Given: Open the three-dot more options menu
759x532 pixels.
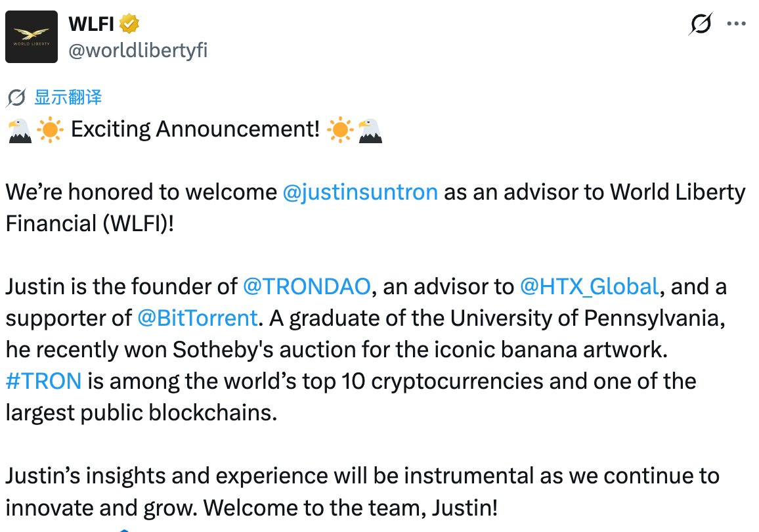Looking at the screenshot, I should click(737, 25).
